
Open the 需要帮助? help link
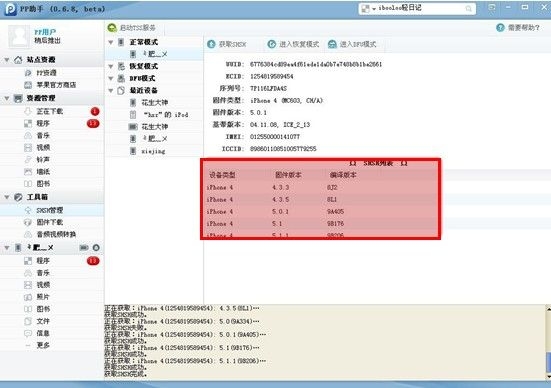(x=518, y=27)
